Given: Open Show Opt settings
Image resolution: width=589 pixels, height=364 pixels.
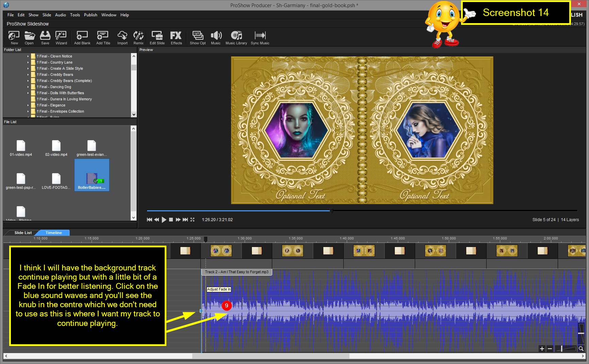Looking at the screenshot, I should [198, 37].
